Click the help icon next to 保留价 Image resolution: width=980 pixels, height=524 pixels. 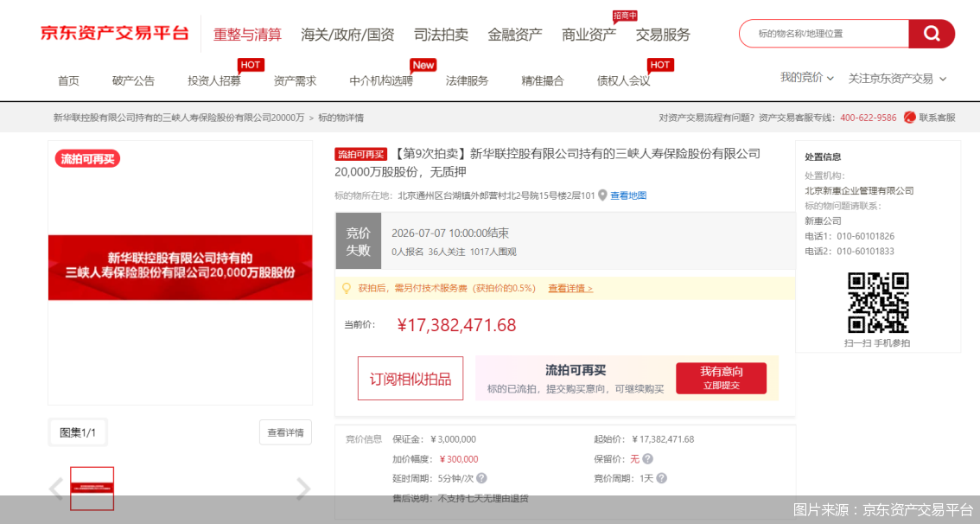coord(647,459)
